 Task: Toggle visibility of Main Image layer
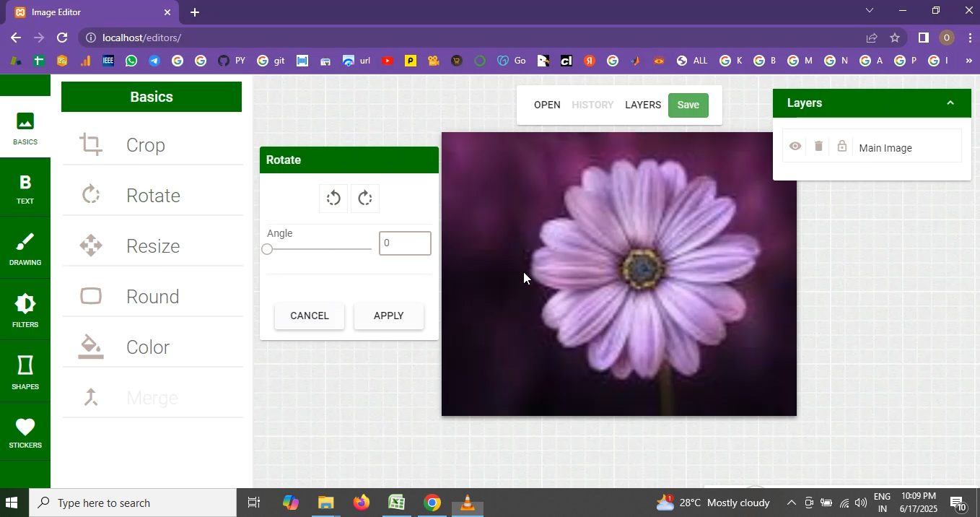click(x=795, y=147)
